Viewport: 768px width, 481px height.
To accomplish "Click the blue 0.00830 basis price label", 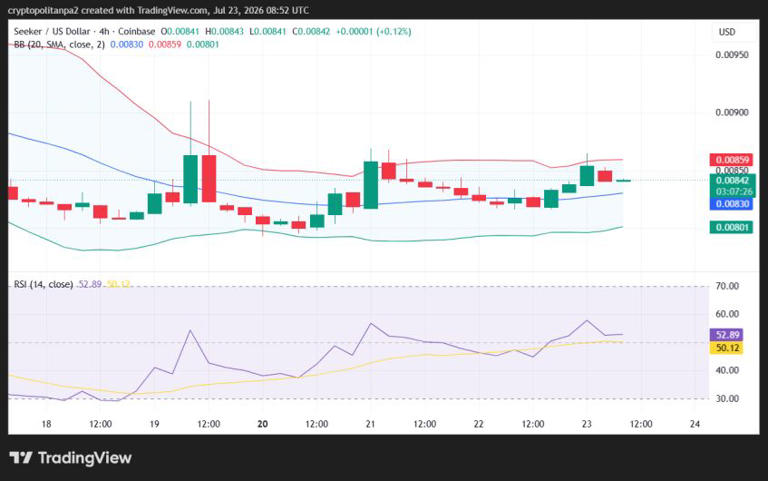I will point(732,204).
